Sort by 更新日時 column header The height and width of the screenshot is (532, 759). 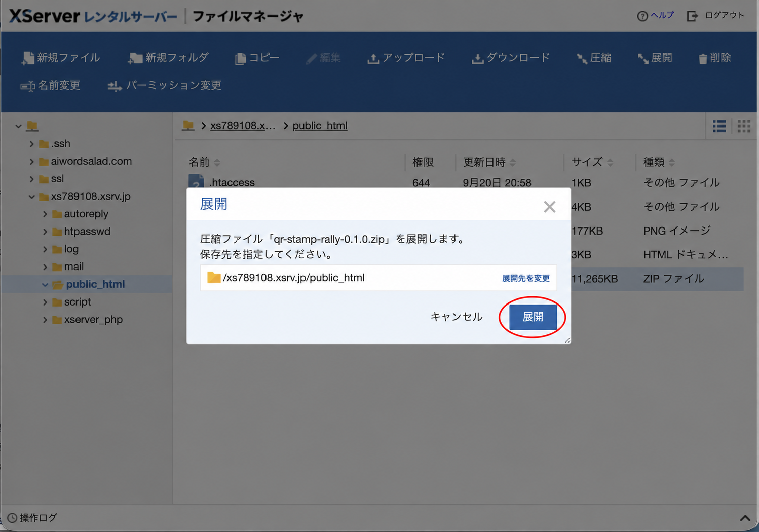point(489,162)
